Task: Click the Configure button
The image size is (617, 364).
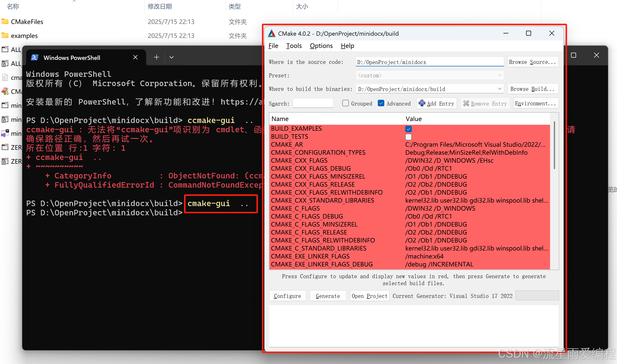Action: [287, 296]
